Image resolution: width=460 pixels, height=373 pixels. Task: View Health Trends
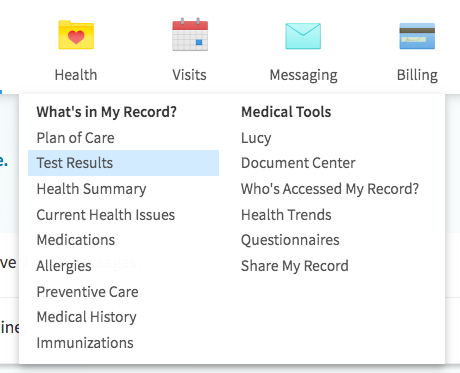(286, 215)
